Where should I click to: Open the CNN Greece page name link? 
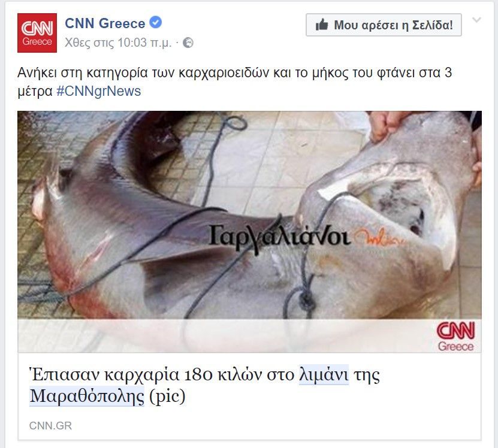105,23
